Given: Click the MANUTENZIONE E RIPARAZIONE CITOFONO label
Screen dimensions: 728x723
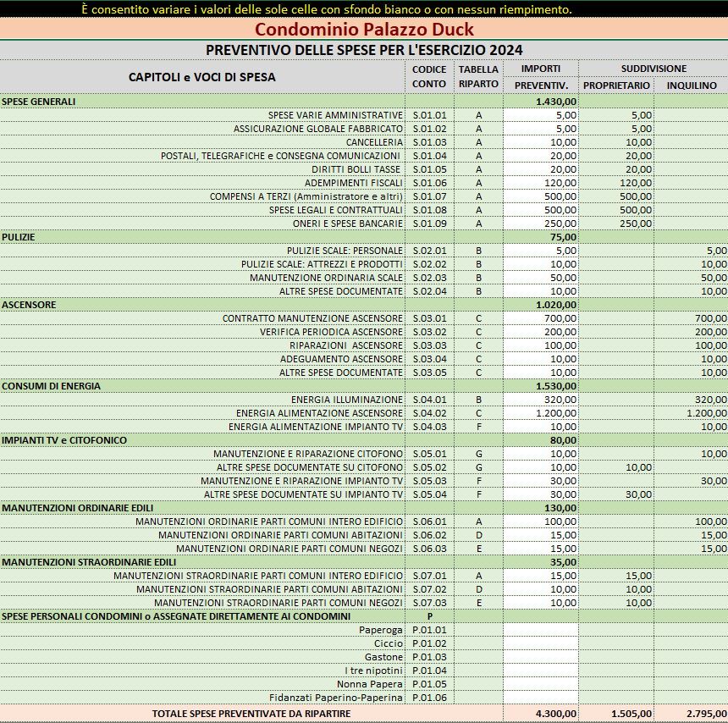Looking at the screenshot, I should pos(308,454).
